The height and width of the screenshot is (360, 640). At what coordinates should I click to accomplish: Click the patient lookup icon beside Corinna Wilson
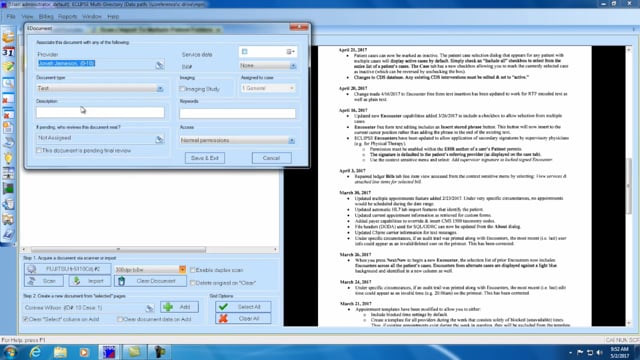tap(150, 308)
